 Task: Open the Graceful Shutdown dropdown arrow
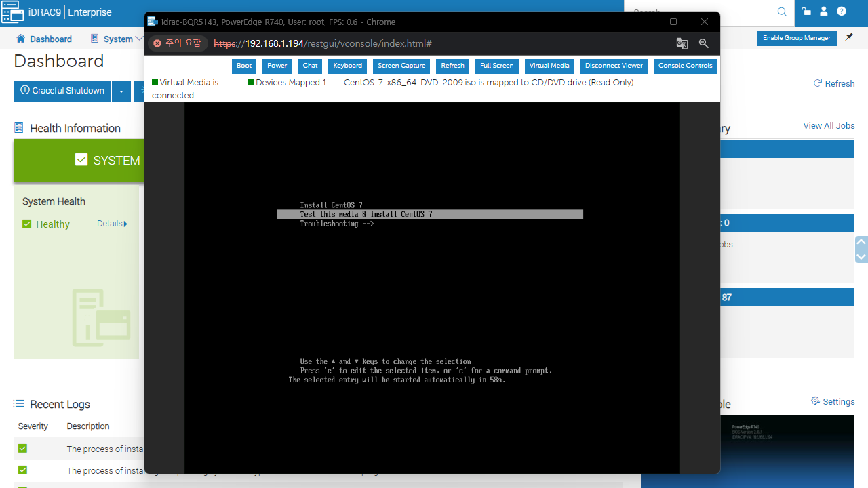121,91
